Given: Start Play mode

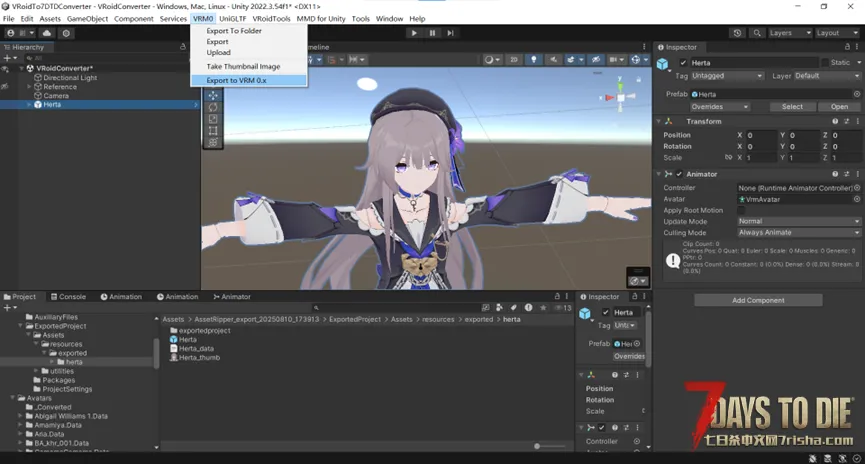Looking at the screenshot, I should pos(414,33).
